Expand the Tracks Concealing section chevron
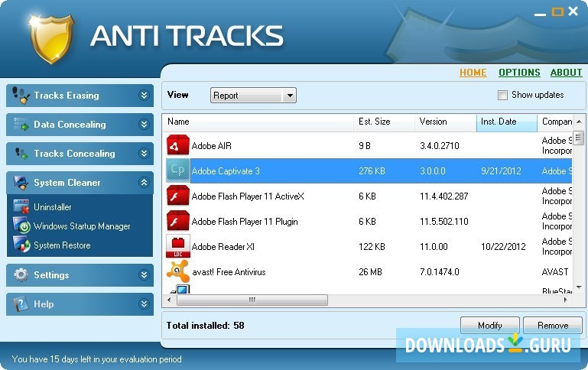 tap(144, 154)
